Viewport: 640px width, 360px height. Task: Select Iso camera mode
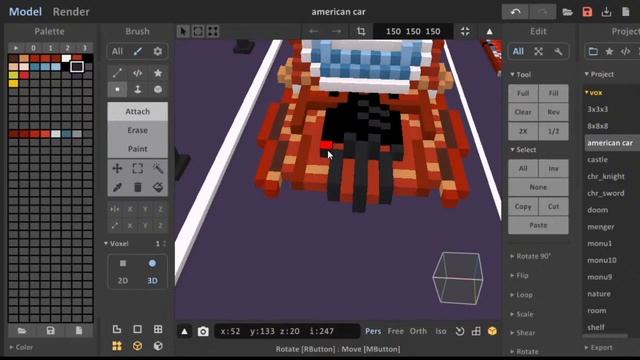point(441,331)
